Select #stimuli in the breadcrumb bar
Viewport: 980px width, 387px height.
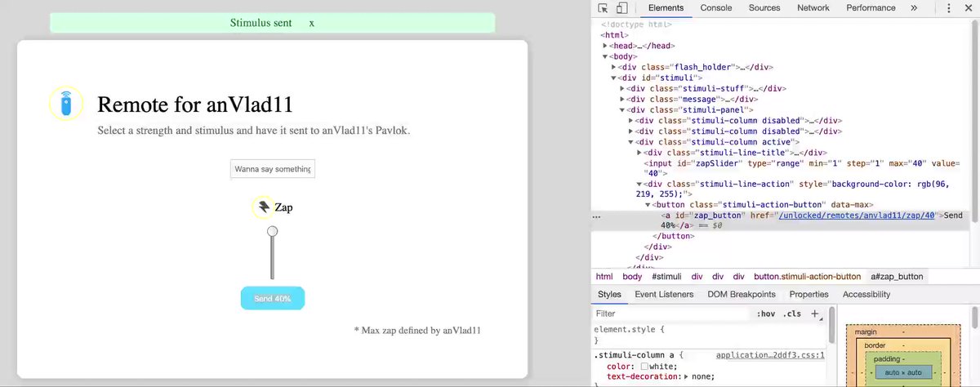pos(666,277)
